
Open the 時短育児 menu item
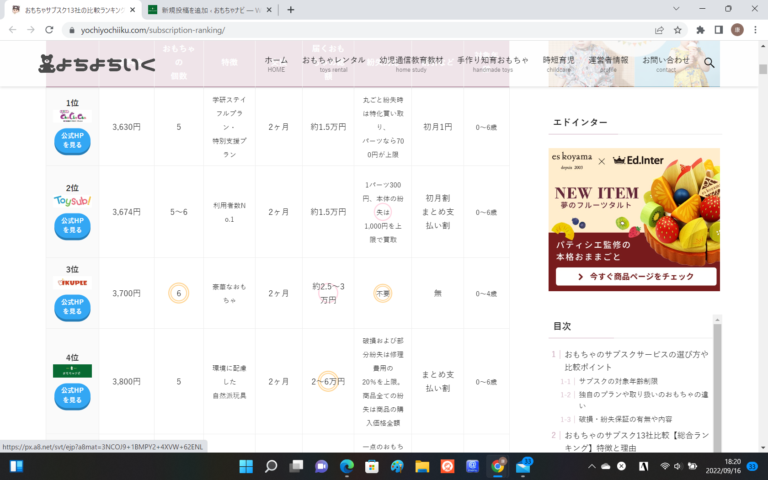click(x=558, y=64)
